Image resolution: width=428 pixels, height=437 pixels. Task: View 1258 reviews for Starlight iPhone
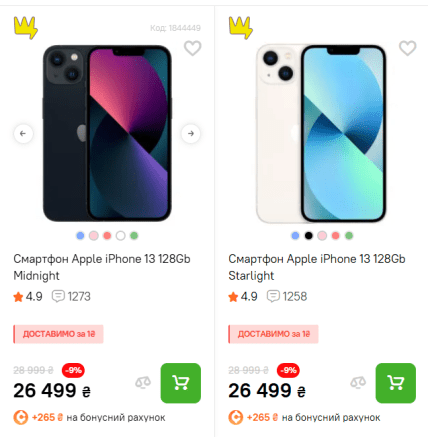click(287, 296)
